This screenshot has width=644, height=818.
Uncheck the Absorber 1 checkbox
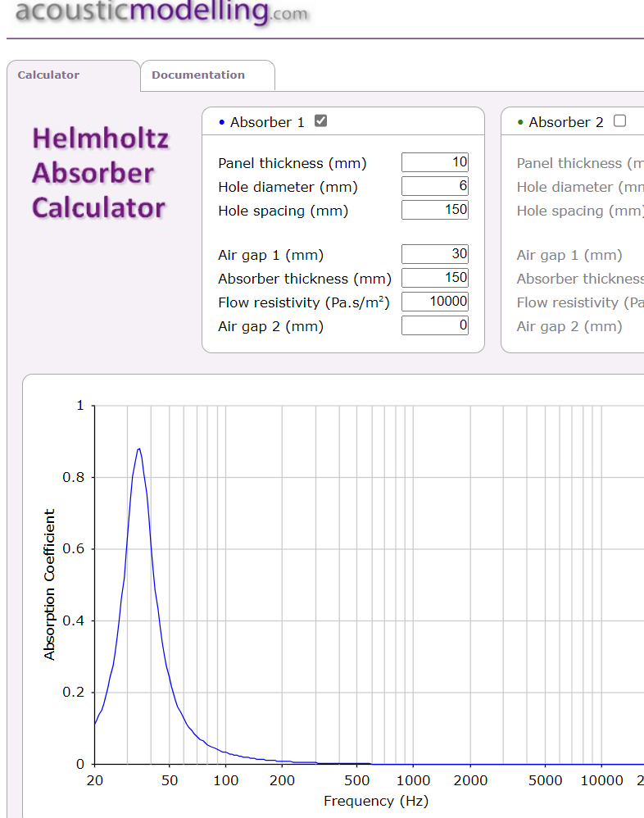point(320,121)
